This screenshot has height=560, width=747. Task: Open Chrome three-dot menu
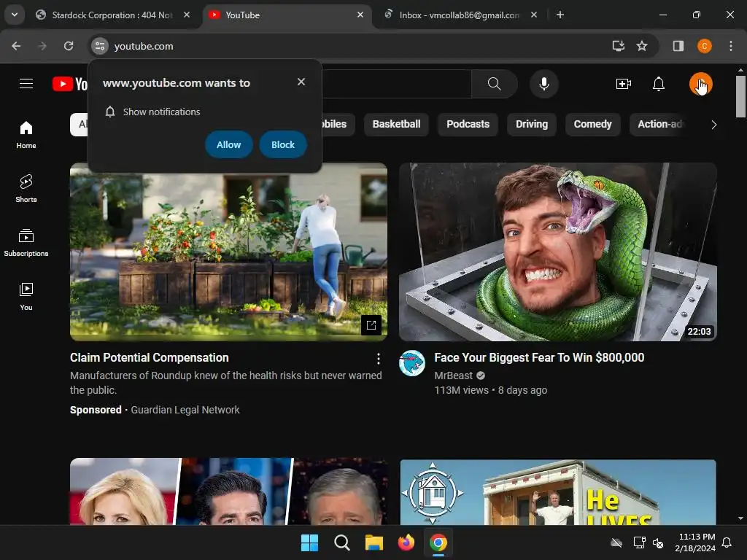pos(731,46)
